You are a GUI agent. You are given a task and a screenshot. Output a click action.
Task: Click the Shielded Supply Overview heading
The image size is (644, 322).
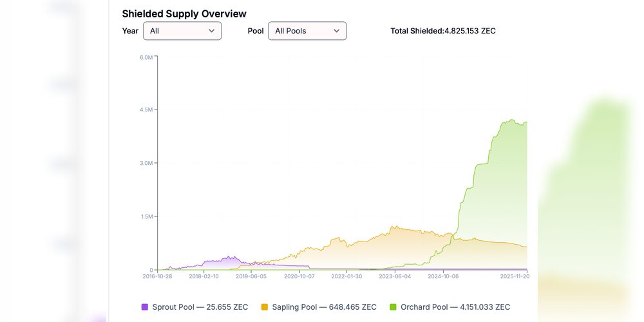click(184, 14)
